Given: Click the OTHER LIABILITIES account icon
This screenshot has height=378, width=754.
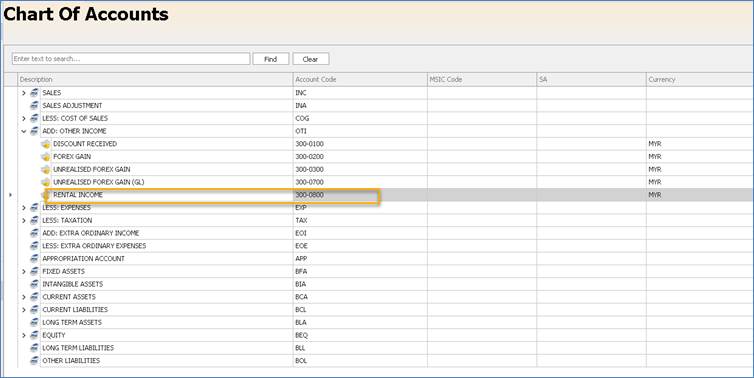Looking at the screenshot, I should 34,361.
